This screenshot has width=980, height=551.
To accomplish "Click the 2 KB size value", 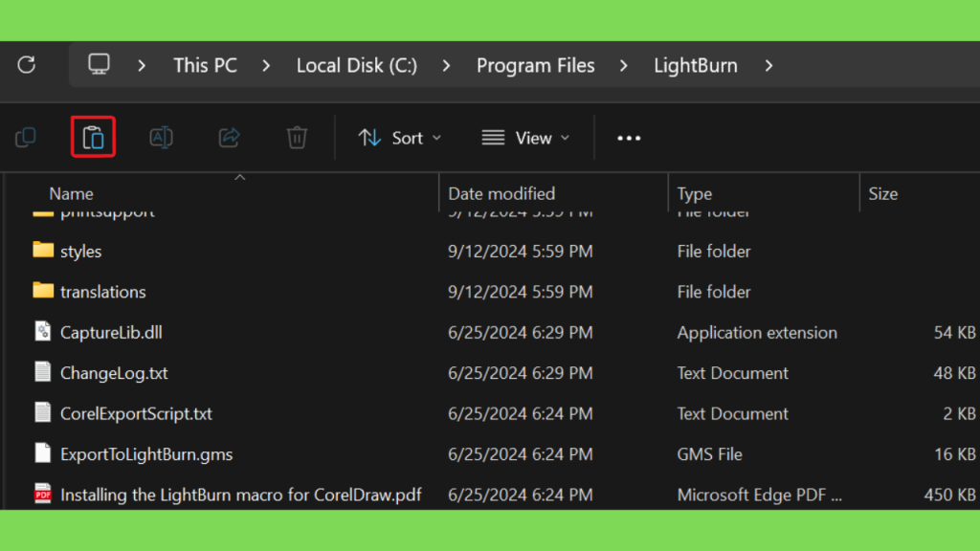I will click(959, 413).
